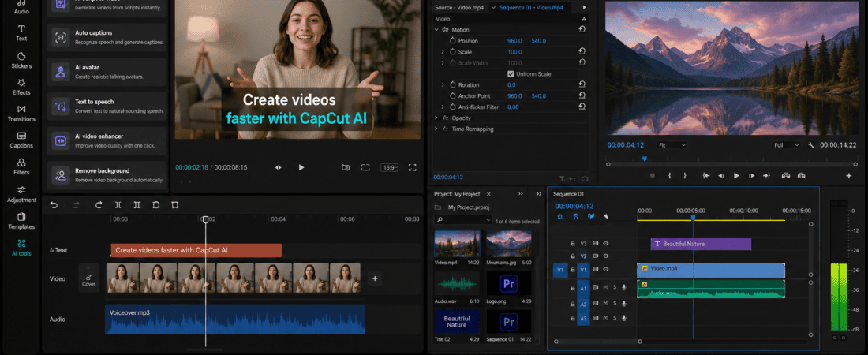Switch to Sequence 01 Video.mp4 tab
Screen dimensions: 868x355
coord(531,7)
